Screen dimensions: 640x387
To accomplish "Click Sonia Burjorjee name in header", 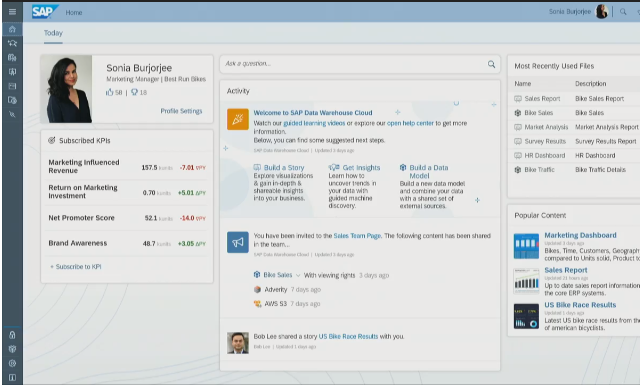I will click(x=570, y=12).
